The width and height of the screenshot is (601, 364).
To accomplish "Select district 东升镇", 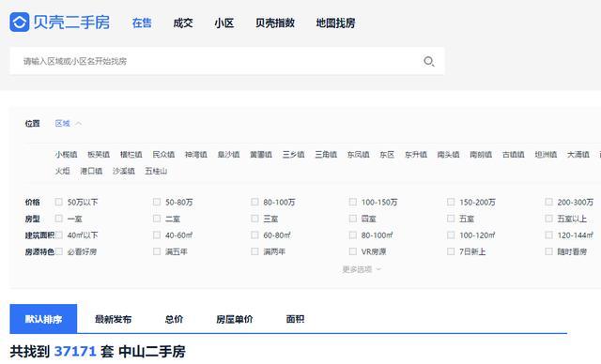I will coord(416,155).
